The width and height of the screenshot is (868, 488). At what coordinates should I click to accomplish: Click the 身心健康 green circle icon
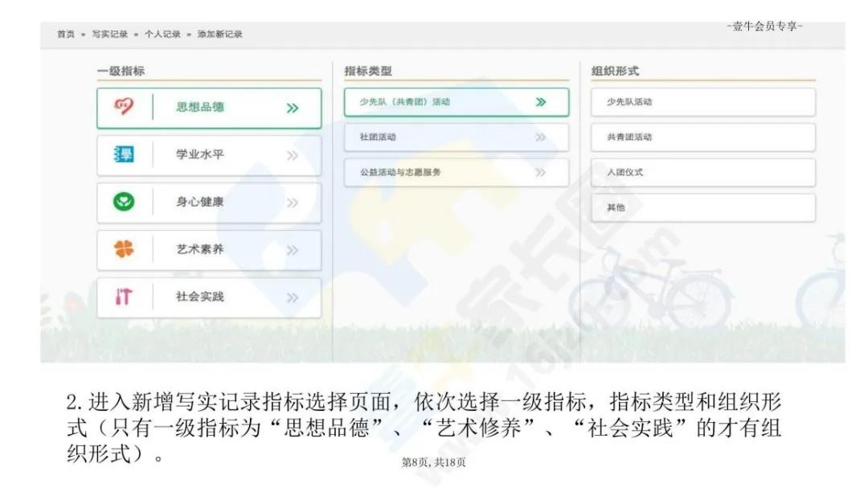pos(125,202)
